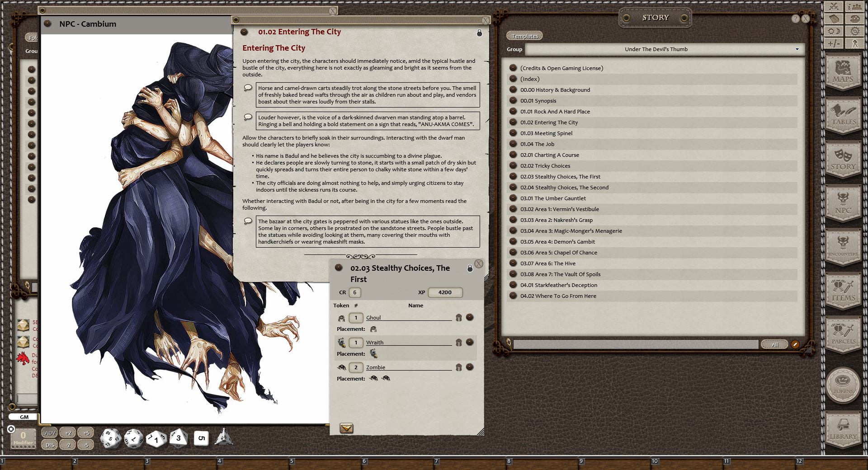The height and width of the screenshot is (470, 868).
Task: Toggle the lock on Entering The City
Action: (479, 33)
